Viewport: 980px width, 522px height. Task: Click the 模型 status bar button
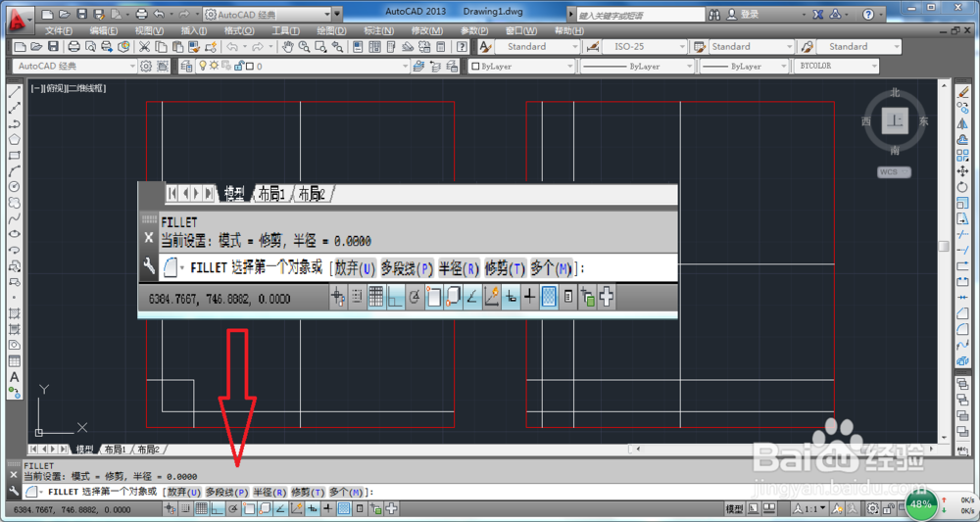point(735,508)
